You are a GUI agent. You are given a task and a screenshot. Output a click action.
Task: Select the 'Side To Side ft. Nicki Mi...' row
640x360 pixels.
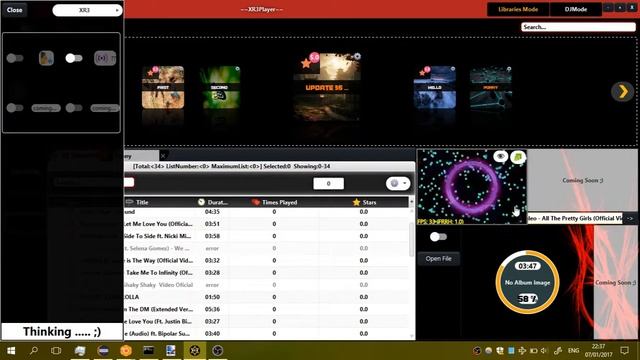click(266, 236)
